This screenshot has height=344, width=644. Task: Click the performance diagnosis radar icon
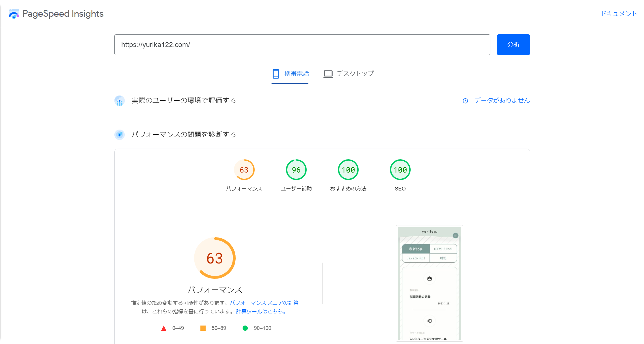120,134
